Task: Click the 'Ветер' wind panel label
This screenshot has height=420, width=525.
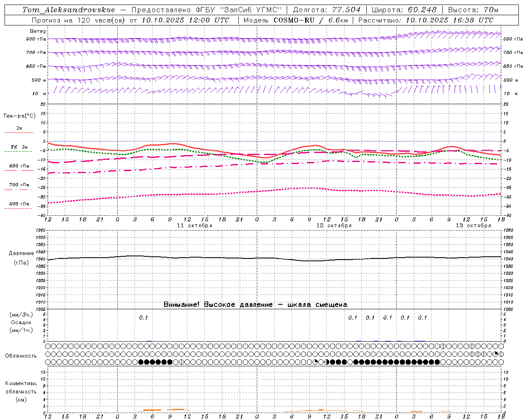Action: 38,31
